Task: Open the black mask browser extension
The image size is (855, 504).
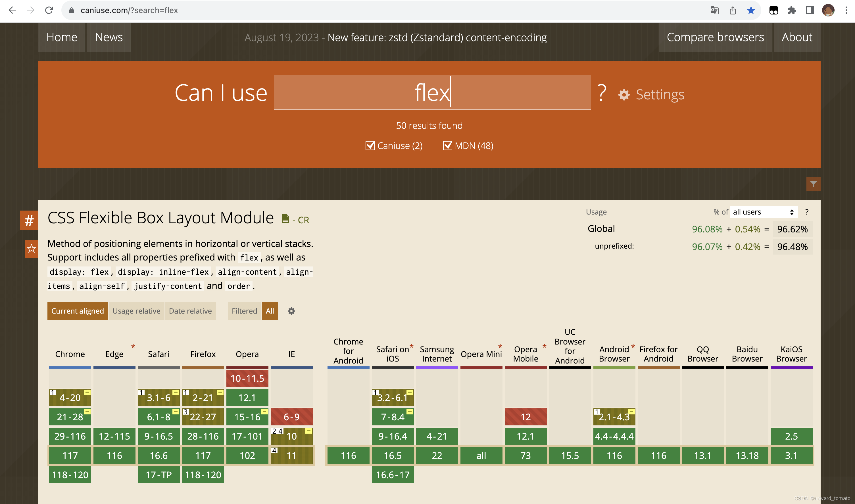Action: (773, 10)
